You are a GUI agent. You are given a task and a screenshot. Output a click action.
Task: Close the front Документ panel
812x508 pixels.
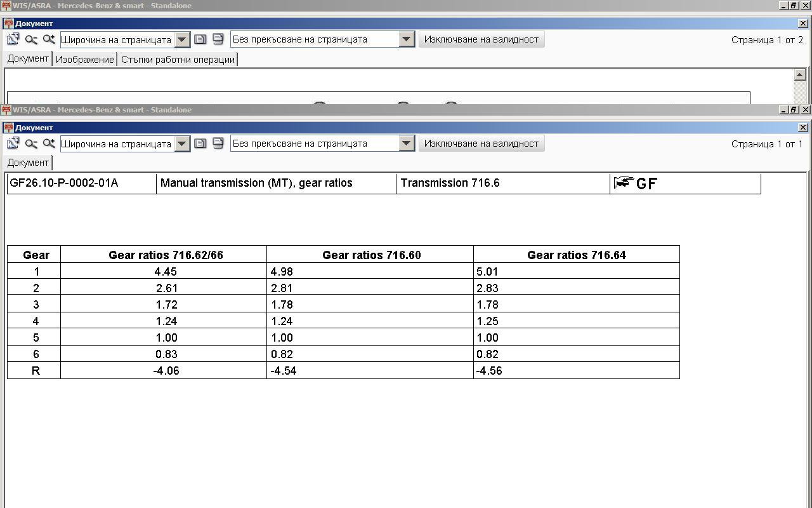803,128
